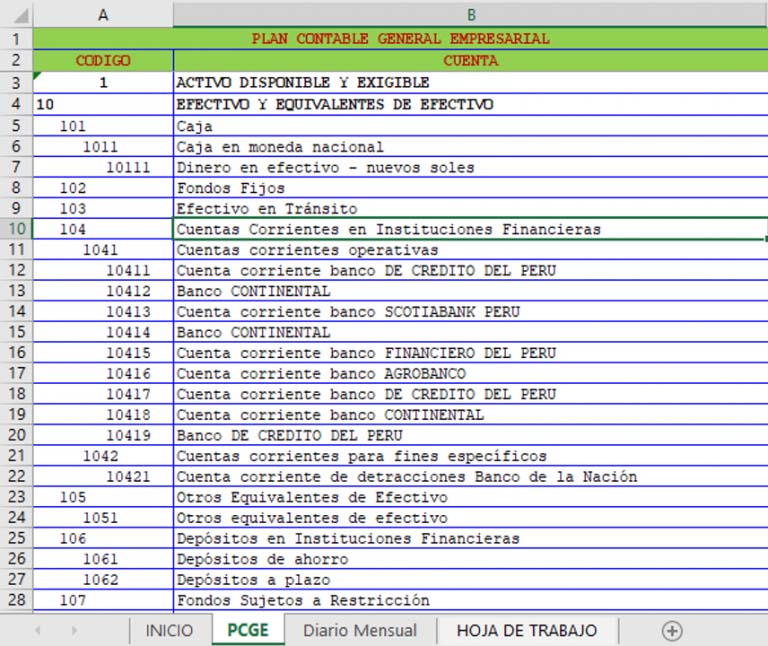Click the right sheet-tab scroll arrow
Image resolution: width=768 pixels, height=646 pixels.
click(74, 631)
